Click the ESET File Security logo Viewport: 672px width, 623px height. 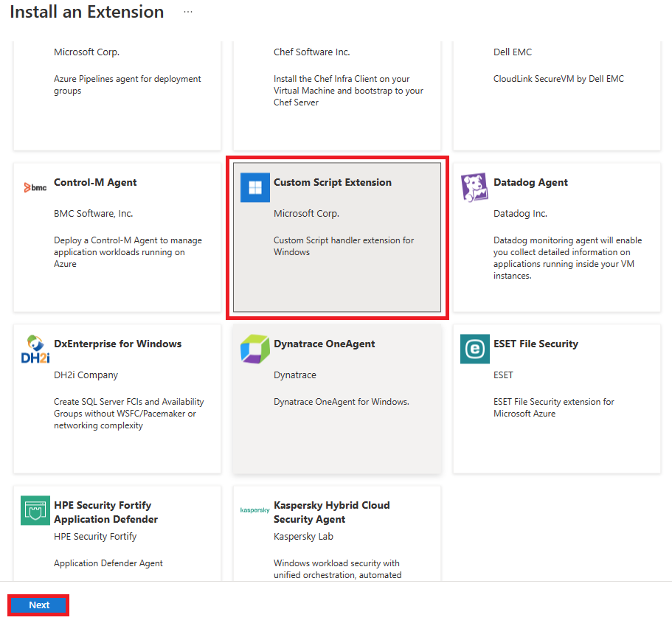(475, 349)
